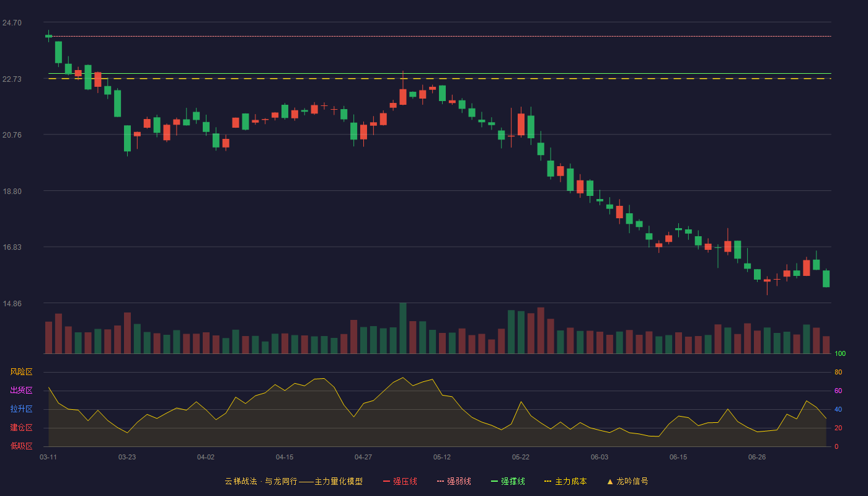Click the 16.83 price axis label

click(x=12, y=247)
